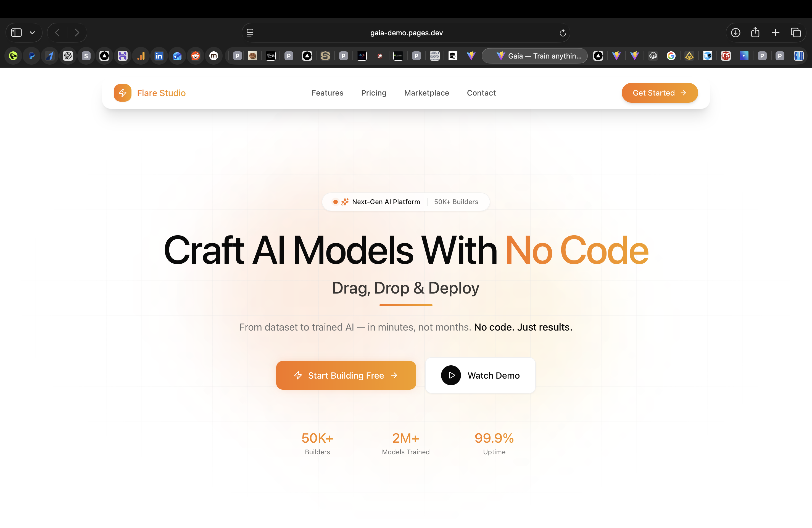
Task: Open a new tab with plus icon
Action: [x=776, y=33]
